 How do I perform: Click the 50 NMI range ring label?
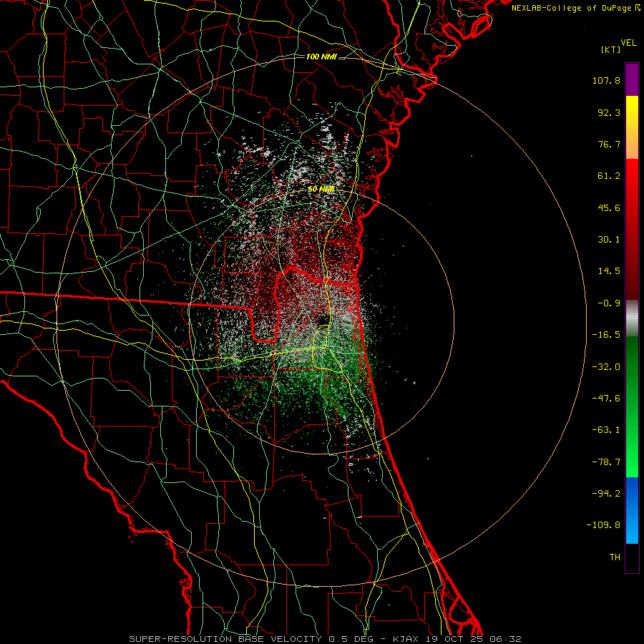(x=321, y=189)
